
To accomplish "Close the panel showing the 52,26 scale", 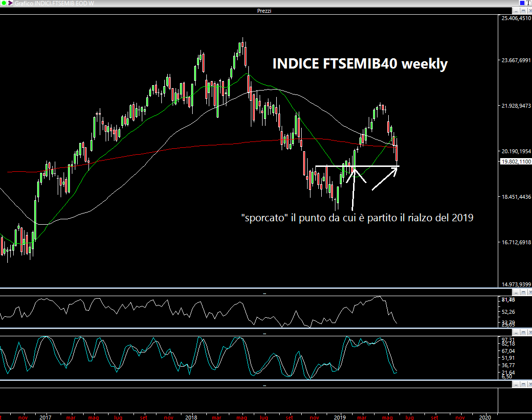I will coord(530,292).
